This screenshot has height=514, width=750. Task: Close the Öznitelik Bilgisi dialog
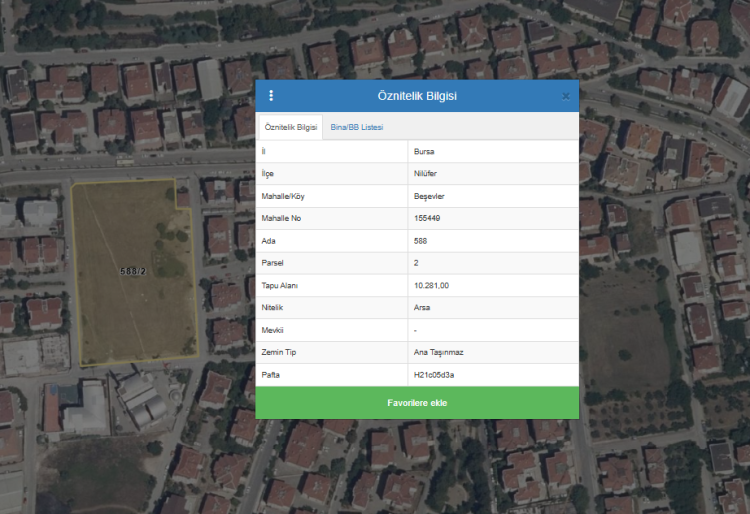[565, 96]
